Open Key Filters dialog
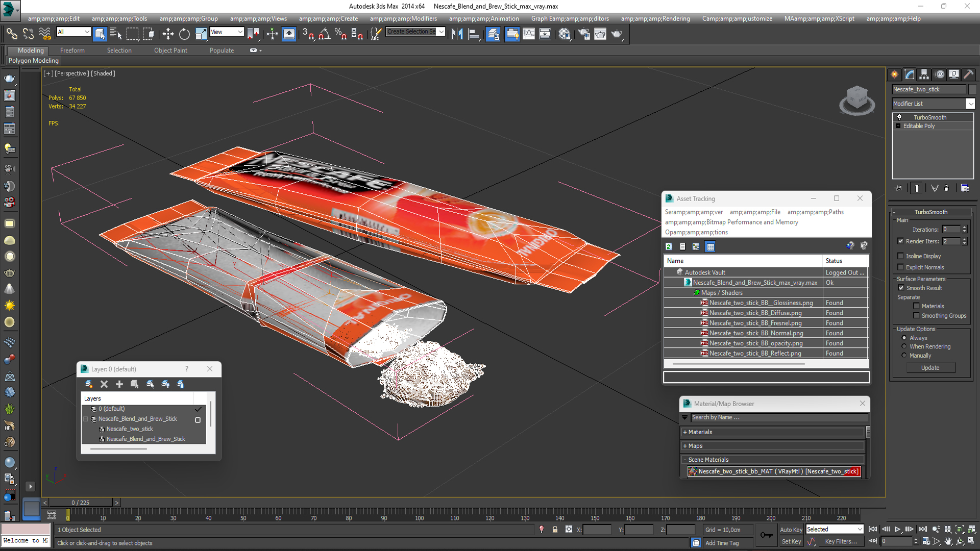Image resolution: width=980 pixels, height=551 pixels. (x=841, y=542)
